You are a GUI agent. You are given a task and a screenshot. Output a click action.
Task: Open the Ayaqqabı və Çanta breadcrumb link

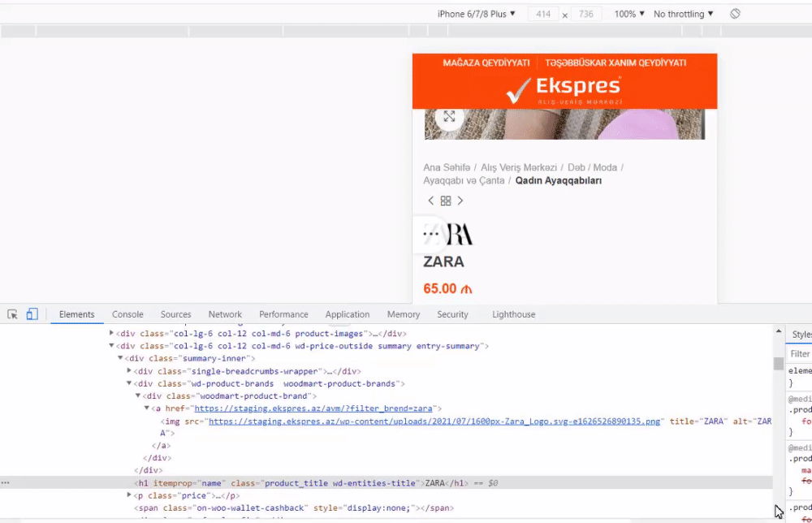(x=464, y=181)
